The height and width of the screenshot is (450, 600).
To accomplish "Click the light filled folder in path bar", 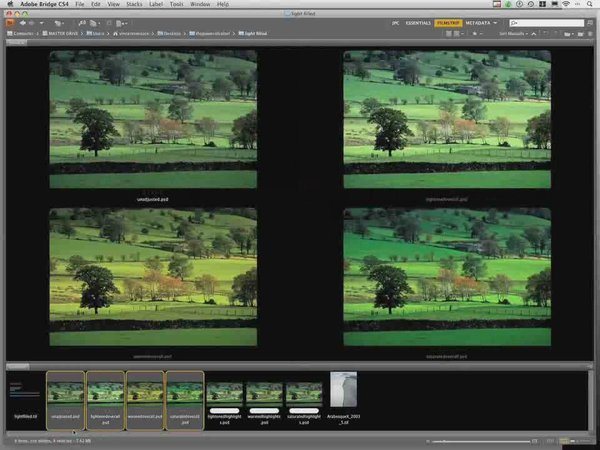I will pos(258,33).
